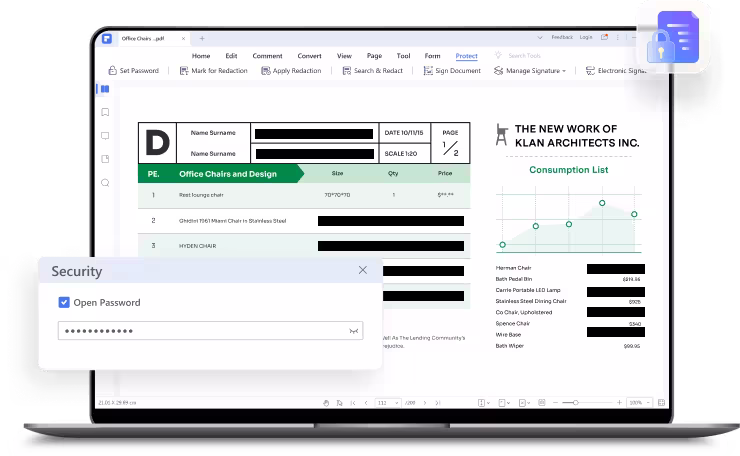
Task: Open the comments side panel
Action: coord(105,135)
